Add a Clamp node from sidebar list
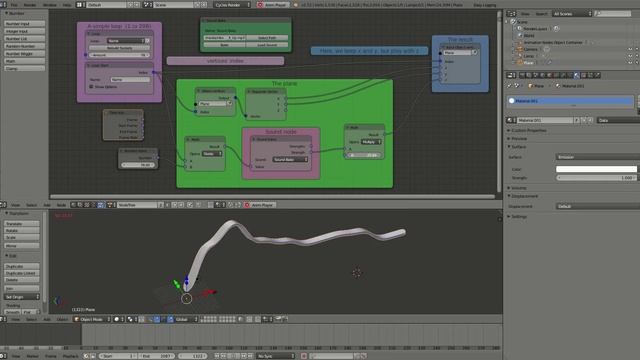Viewport: 640px width, 360px height. click(24, 69)
